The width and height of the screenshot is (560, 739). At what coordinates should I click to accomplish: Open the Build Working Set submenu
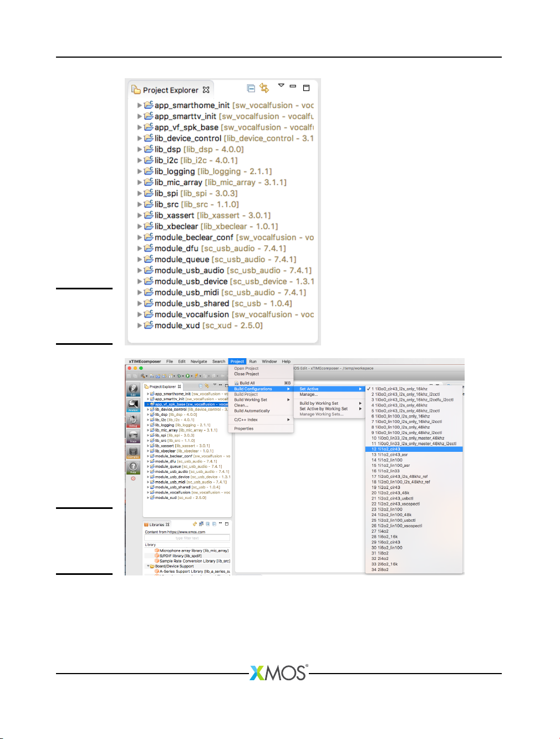tap(261, 400)
